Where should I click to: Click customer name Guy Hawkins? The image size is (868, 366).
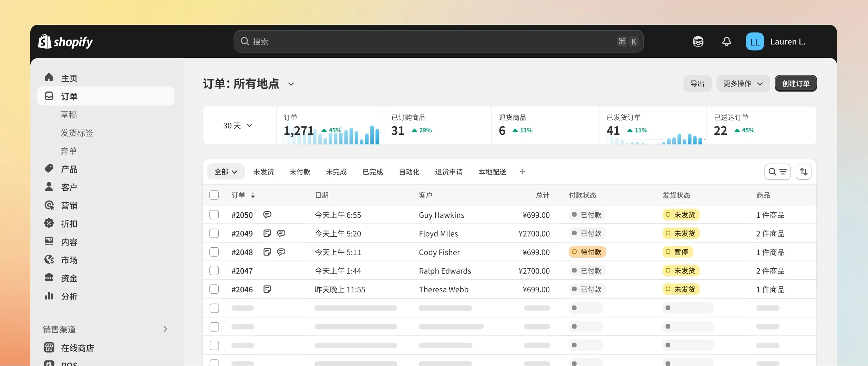(x=442, y=215)
